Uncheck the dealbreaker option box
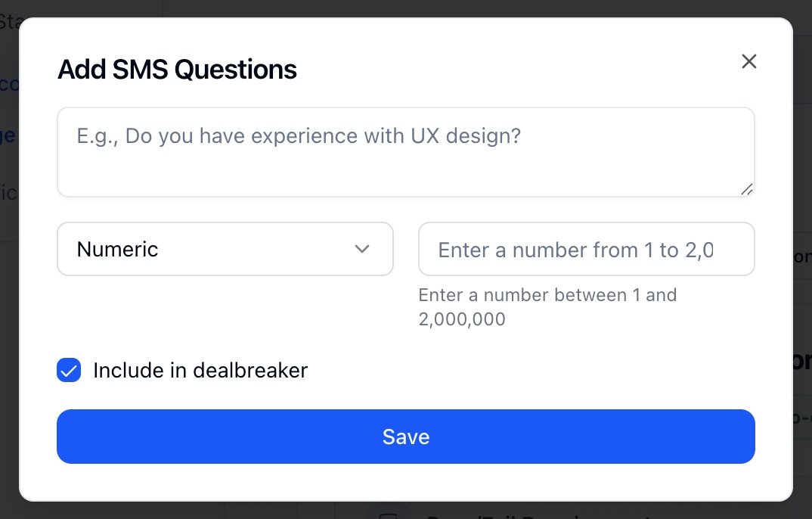Image resolution: width=812 pixels, height=519 pixels. pyautogui.click(x=69, y=371)
